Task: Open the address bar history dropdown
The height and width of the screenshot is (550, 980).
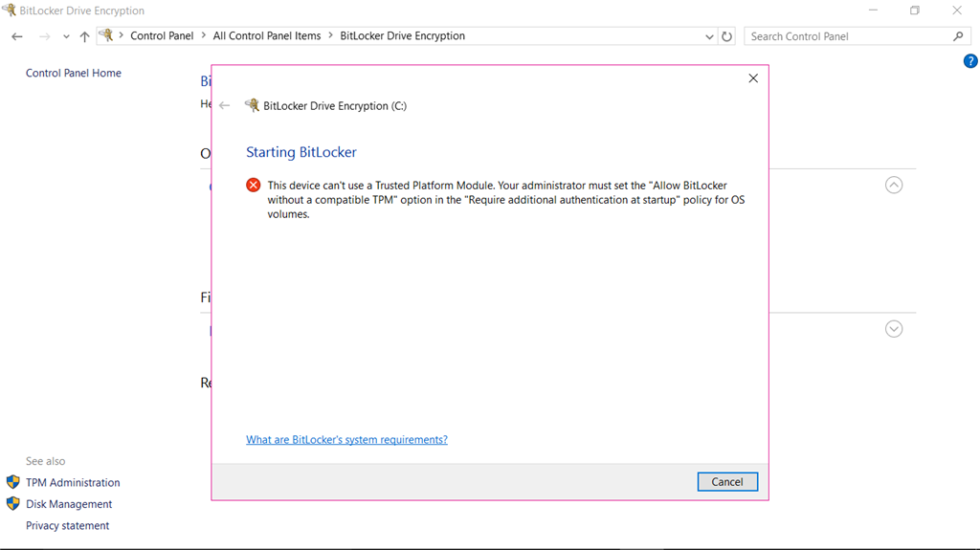Action: (709, 36)
